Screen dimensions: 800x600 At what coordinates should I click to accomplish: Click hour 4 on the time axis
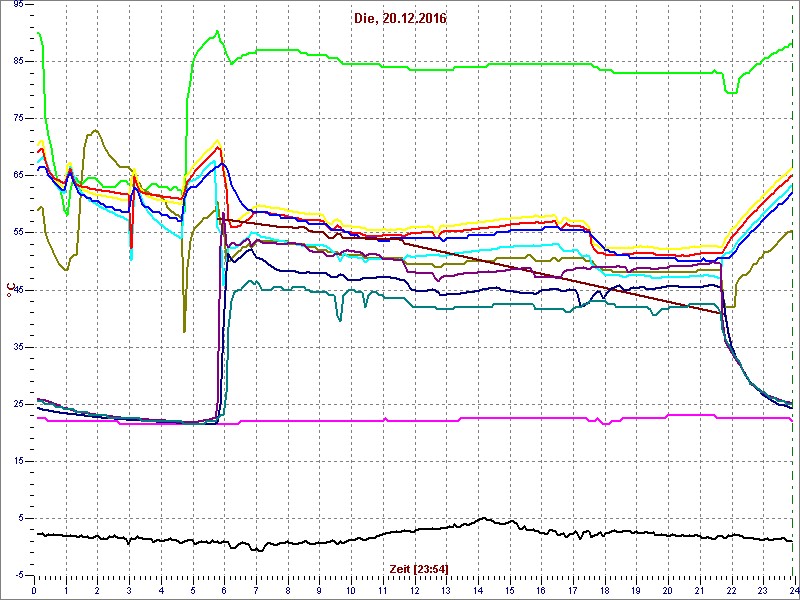click(x=161, y=590)
